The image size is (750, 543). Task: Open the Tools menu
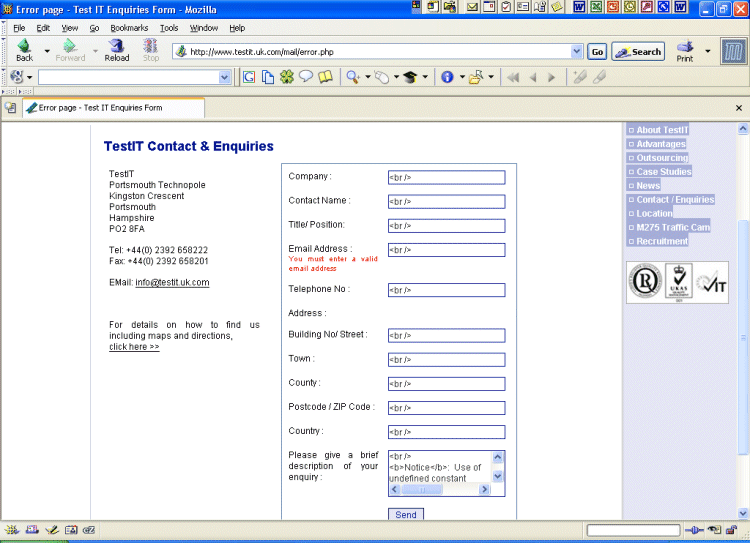click(x=169, y=28)
